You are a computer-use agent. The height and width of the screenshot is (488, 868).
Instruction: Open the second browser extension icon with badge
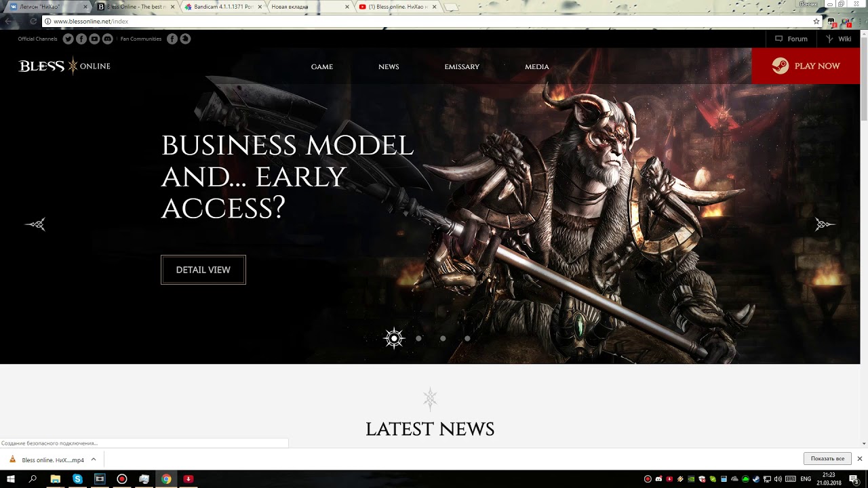[847, 22]
